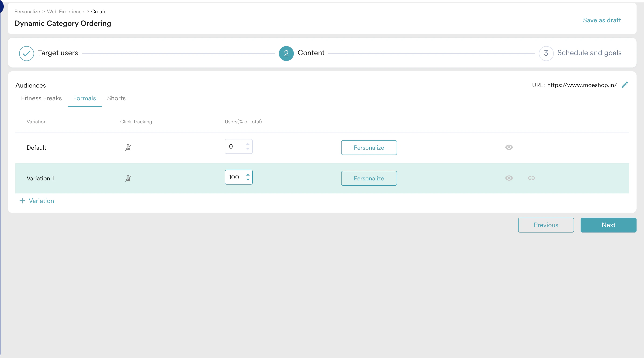Toggle click tracking for Variation 1
Screen dimensions: 644x358
coord(128,178)
